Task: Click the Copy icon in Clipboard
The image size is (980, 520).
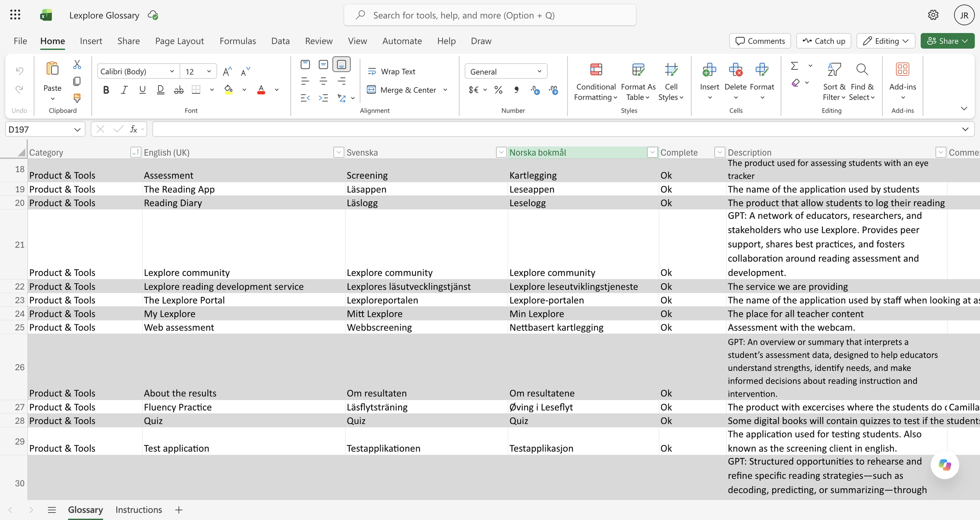Action: 77,81
